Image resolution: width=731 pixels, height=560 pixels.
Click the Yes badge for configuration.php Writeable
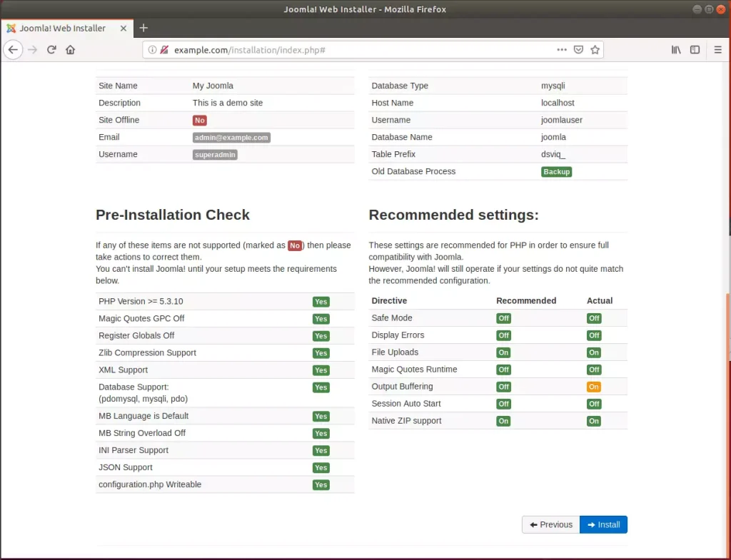321,485
